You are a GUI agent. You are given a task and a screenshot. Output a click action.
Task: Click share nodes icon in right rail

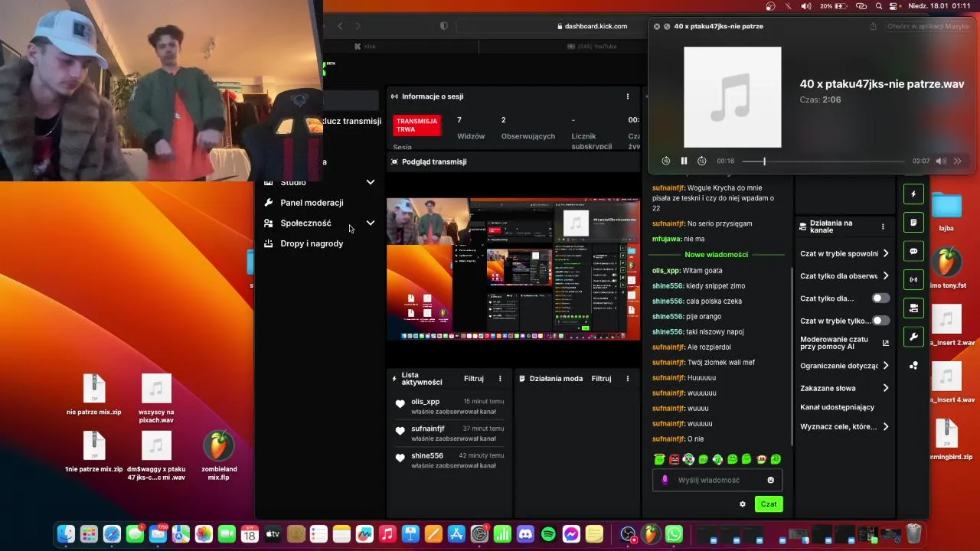tap(913, 366)
